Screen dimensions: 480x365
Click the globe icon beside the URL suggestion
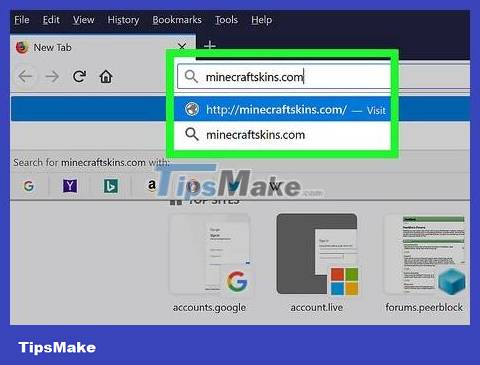(192, 109)
